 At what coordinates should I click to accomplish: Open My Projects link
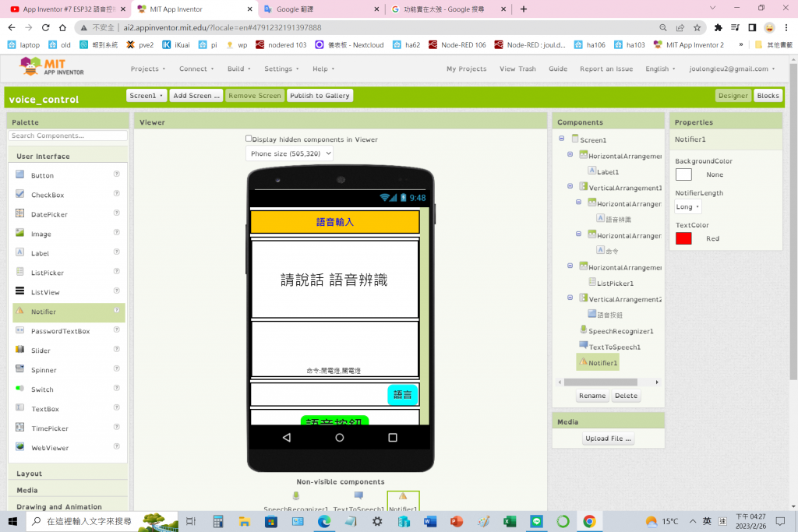[x=466, y=69]
